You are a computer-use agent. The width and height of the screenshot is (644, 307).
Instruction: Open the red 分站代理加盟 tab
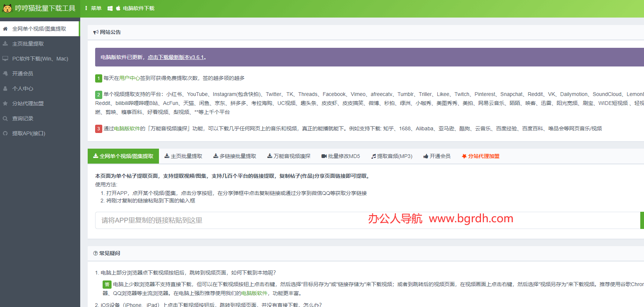tap(481, 156)
